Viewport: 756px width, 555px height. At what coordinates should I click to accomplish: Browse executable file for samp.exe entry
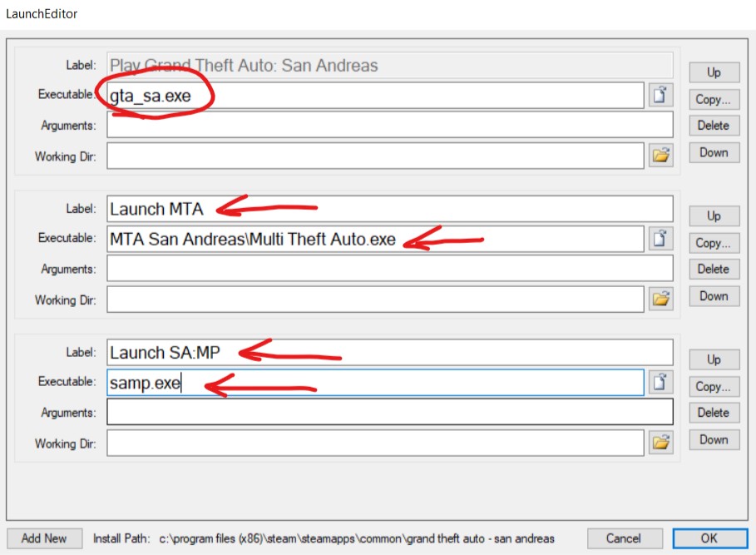tap(660, 383)
